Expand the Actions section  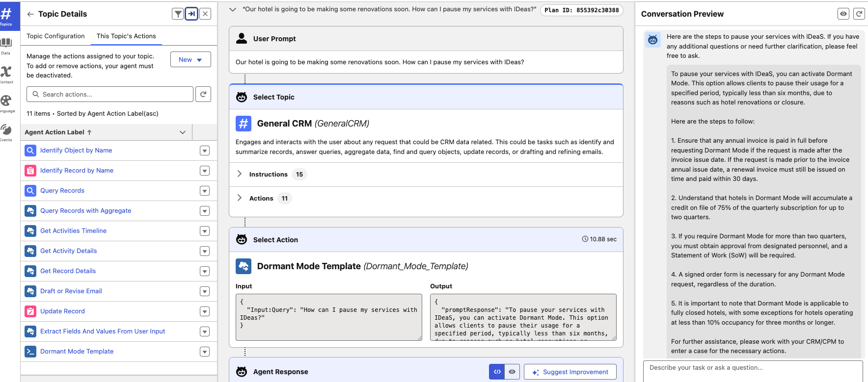point(240,198)
